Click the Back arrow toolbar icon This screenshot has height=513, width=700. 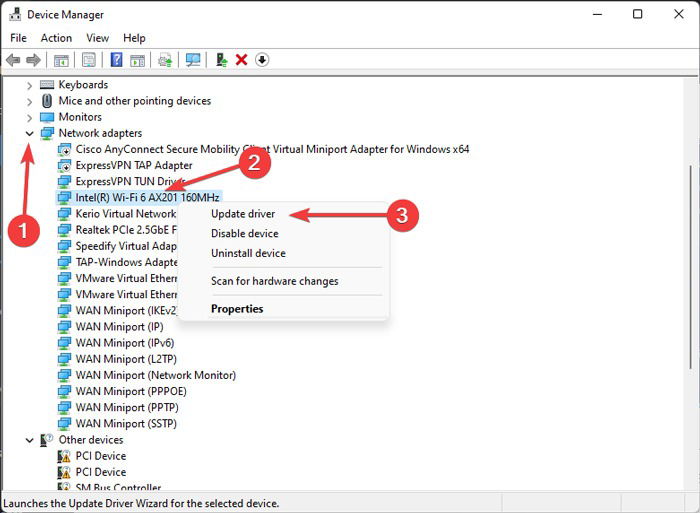13,60
